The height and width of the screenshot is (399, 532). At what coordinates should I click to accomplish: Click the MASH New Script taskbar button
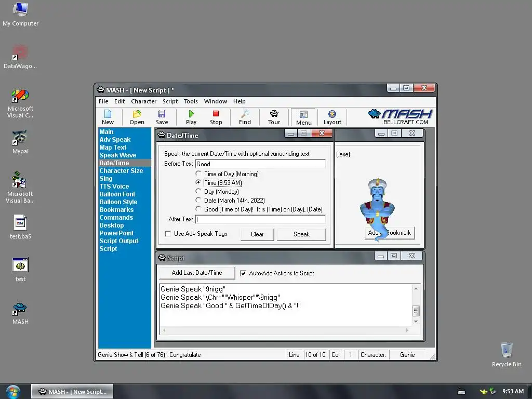point(72,392)
